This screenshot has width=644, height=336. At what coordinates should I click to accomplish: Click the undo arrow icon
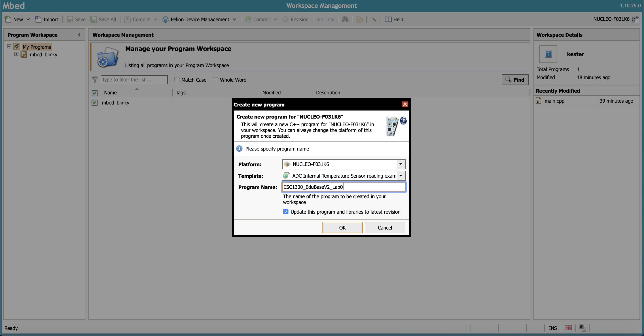click(320, 19)
